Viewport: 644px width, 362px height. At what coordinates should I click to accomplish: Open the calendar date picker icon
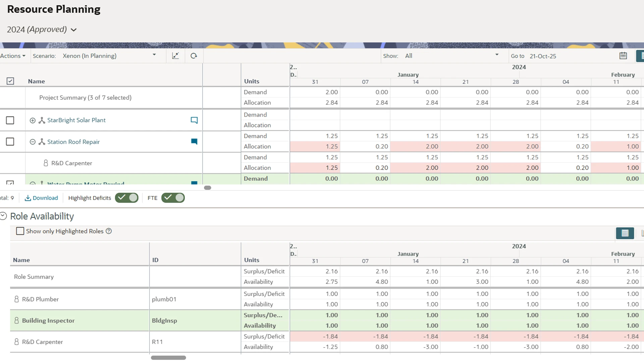[623, 56]
